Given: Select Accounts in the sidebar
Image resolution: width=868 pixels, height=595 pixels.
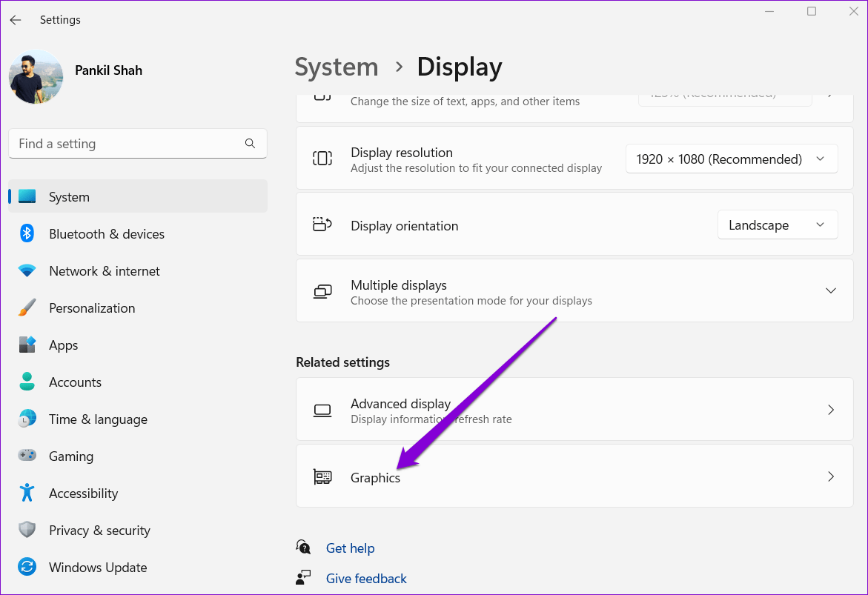Looking at the screenshot, I should [75, 382].
